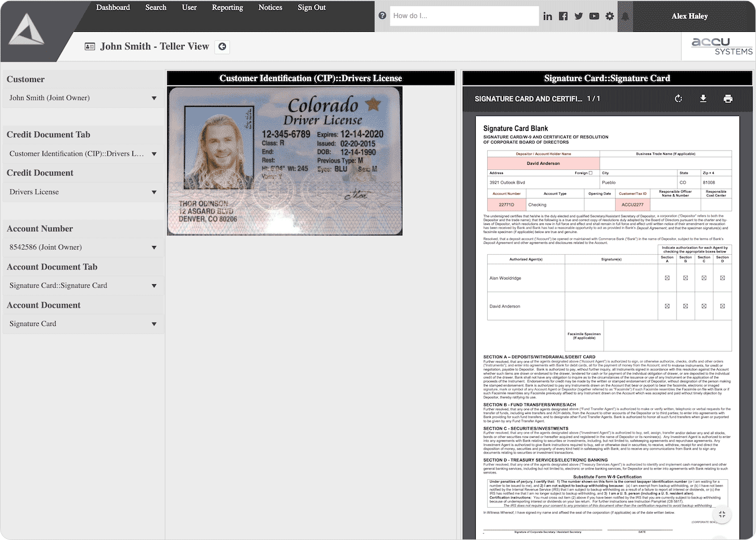Click the back arrow beside Teller View

point(222,47)
